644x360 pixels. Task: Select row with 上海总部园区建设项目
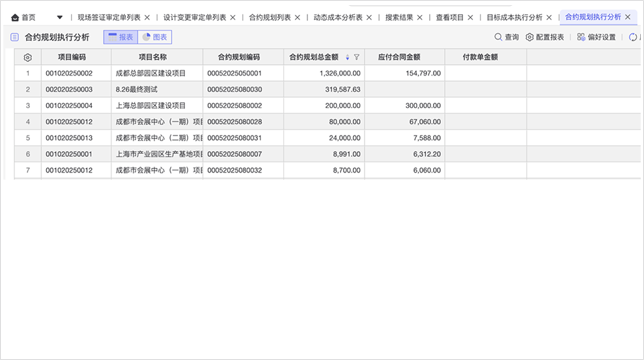point(150,105)
